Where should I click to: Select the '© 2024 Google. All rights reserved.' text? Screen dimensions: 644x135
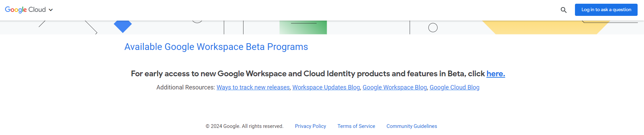click(245, 126)
